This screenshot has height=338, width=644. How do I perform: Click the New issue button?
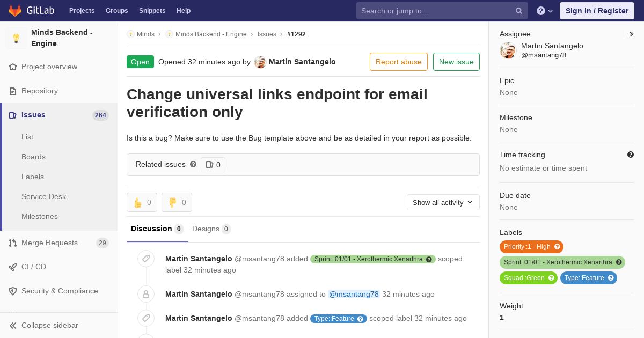pos(456,62)
